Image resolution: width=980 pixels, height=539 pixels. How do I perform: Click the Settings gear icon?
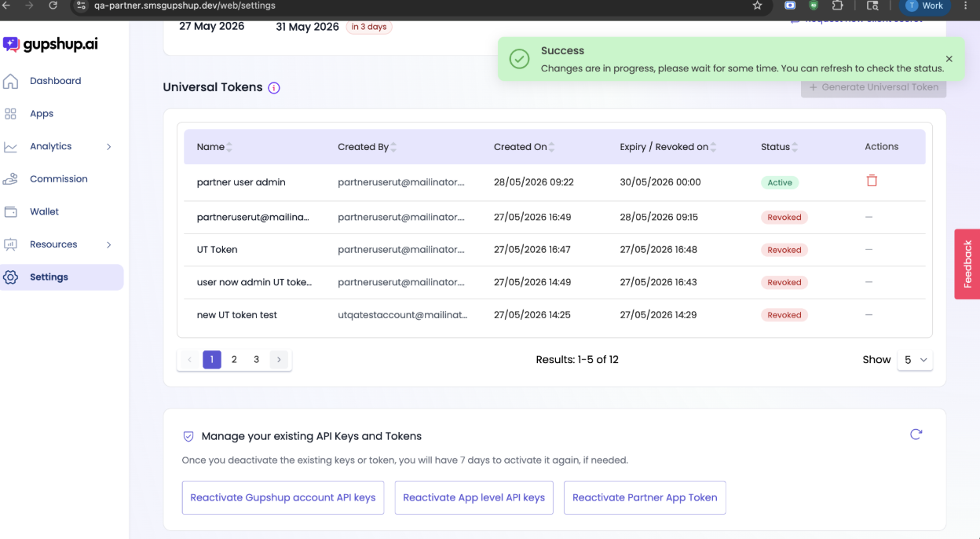(x=10, y=277)
